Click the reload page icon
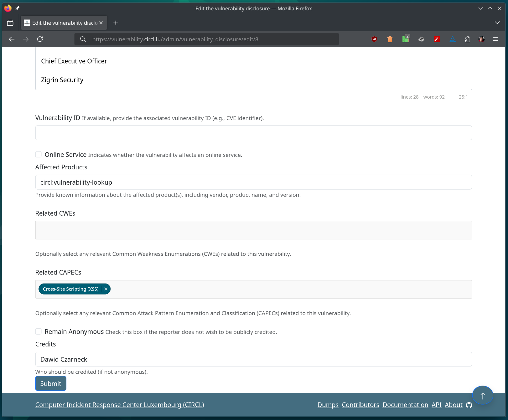Viewport: 508px width, 420px height. point(40,39)
